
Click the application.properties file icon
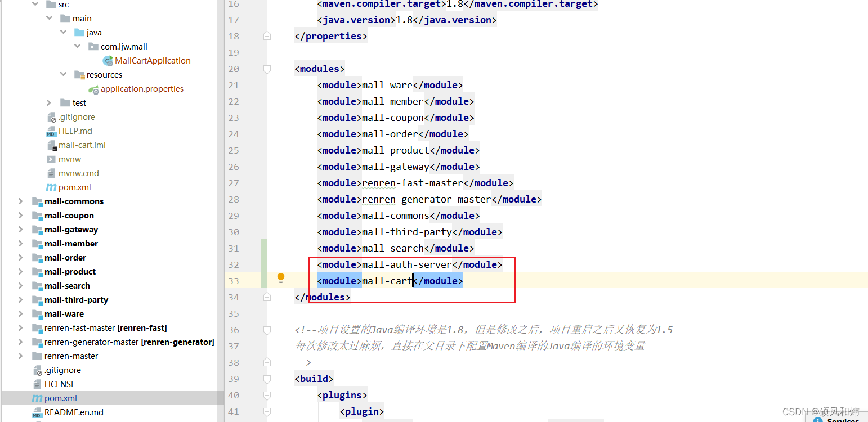tap(93, 89)
